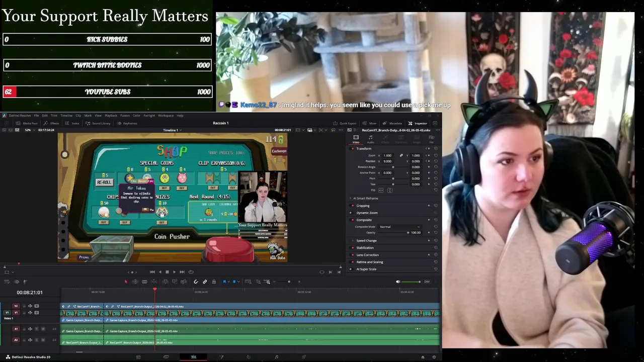Image resolution: width=644 pixels, height=362 pixels.
Task: Select the arrow Selection mode tool
Action: click(126, 282)
